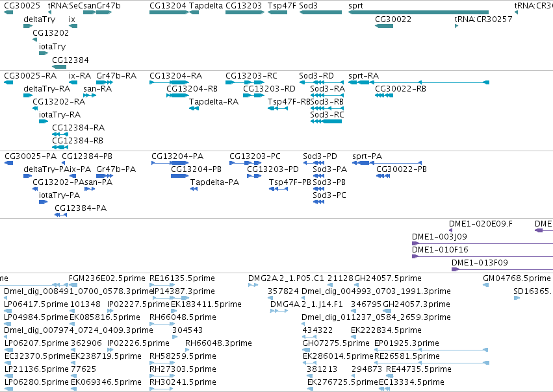
Task: Open transcript 'CG13203-RC'
Action: point(251,76)
